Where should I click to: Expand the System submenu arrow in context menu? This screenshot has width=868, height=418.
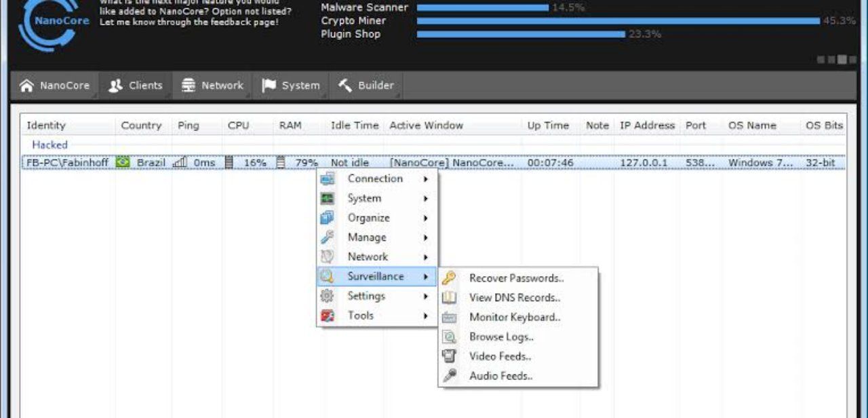(x=426, y=199)
